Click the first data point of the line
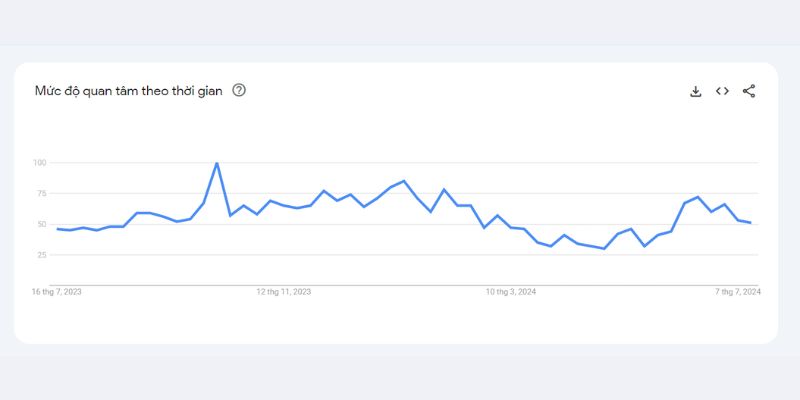 pos(57,229)
